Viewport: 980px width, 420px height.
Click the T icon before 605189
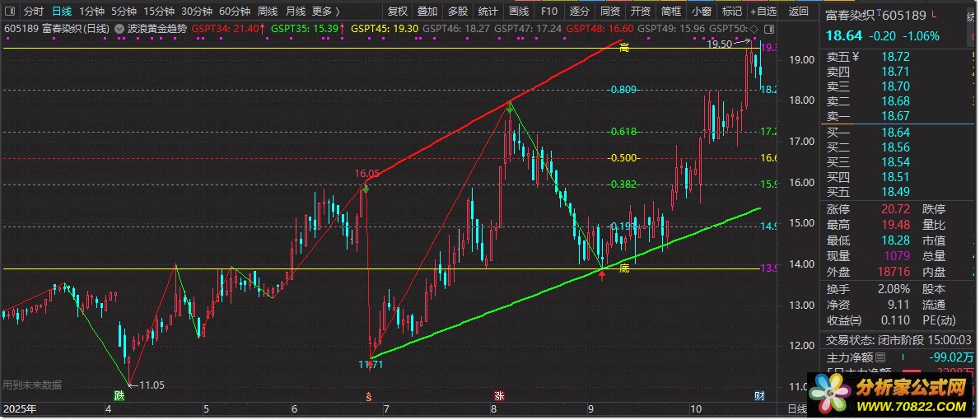pyautogui.click(x=880, y=12)
